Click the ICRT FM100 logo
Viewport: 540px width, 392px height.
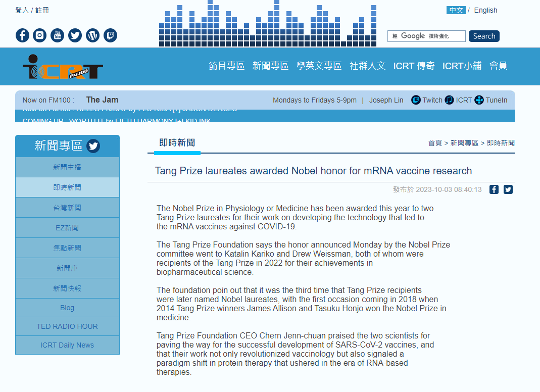click(63, 67)
